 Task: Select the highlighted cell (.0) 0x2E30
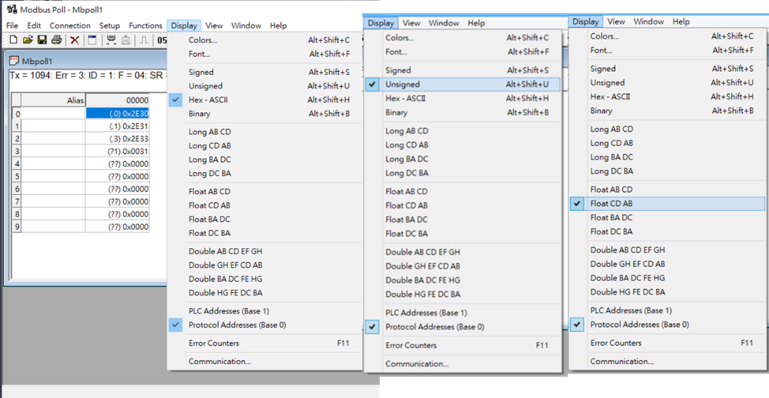[x=117, y=113]
